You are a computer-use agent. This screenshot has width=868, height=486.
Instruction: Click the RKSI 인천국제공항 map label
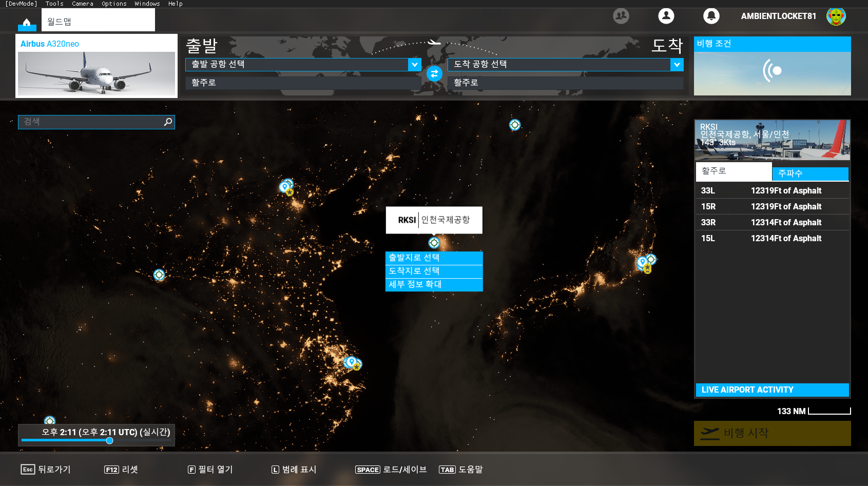pos(434,220)
